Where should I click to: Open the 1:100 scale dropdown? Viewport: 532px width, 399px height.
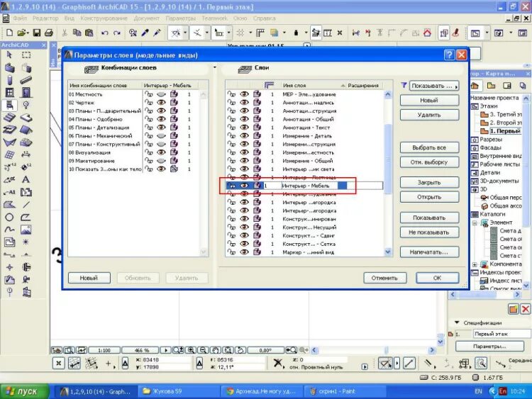(104, 350)
